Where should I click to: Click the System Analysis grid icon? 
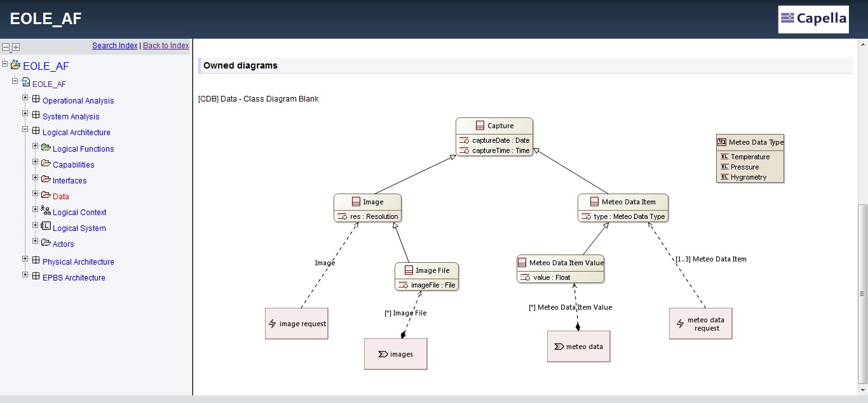pyautogui.click(x=36, y=115)
